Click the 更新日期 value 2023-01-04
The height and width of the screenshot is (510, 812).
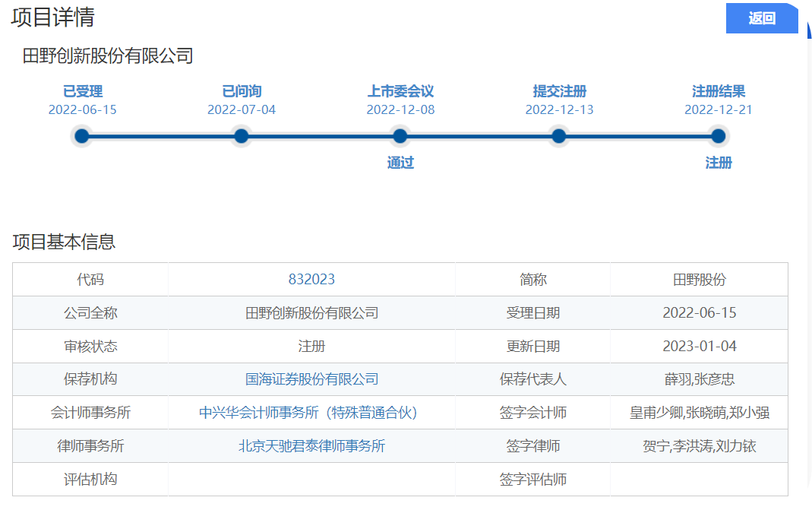pos(699,347)
